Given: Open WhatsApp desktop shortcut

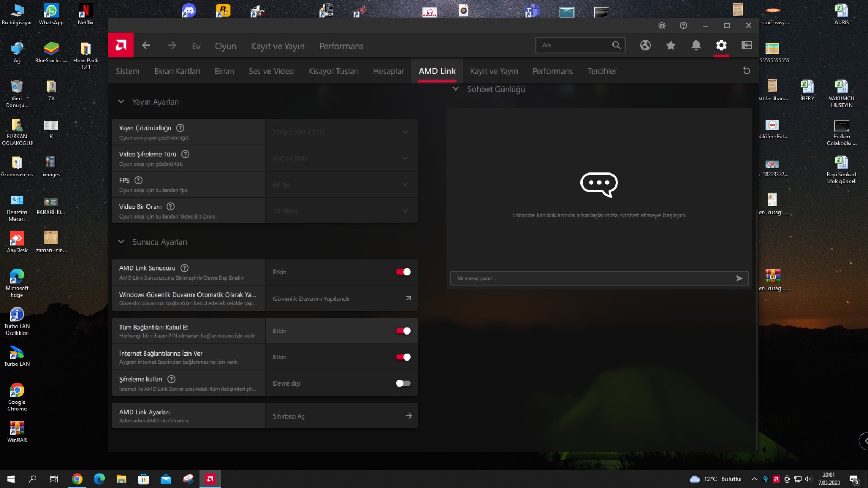Looking at the screenshot, I should click(51, 15).
